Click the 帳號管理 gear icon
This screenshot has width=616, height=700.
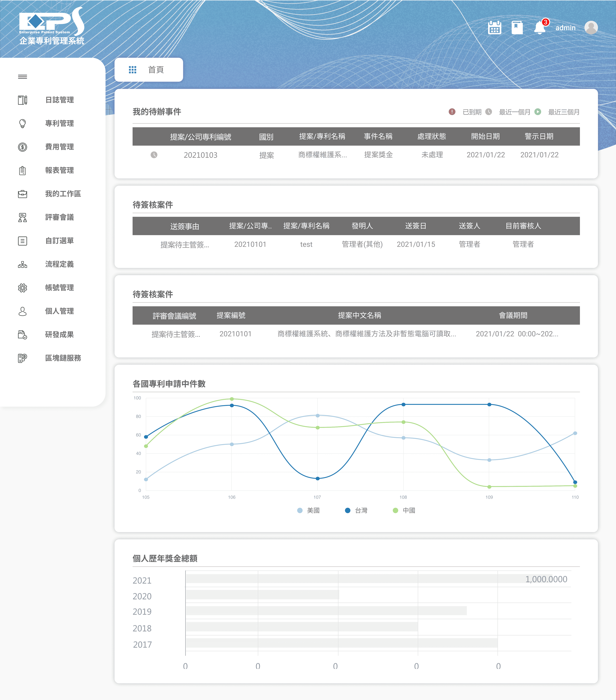(x=23, y=288)
